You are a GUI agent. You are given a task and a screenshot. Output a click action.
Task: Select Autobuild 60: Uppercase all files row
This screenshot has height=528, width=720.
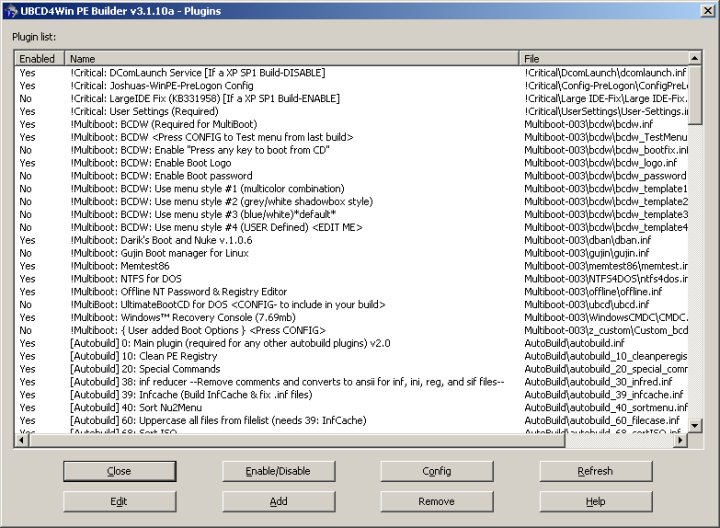coord(351,420)
